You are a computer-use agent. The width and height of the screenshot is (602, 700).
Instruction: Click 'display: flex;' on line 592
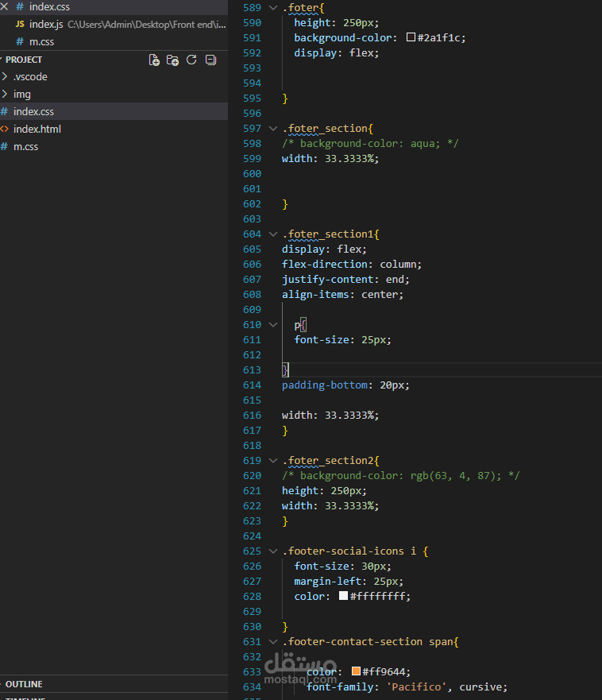336,52
